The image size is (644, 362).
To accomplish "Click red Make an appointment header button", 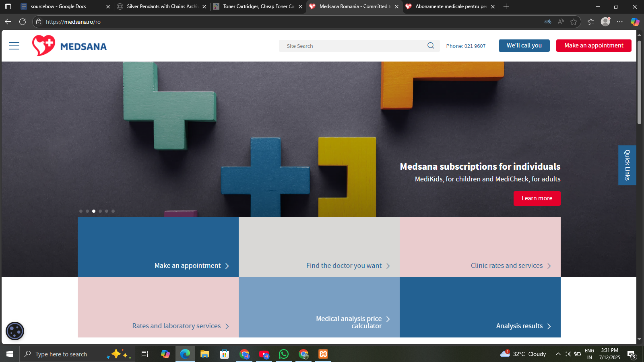I will click(594, 45).
